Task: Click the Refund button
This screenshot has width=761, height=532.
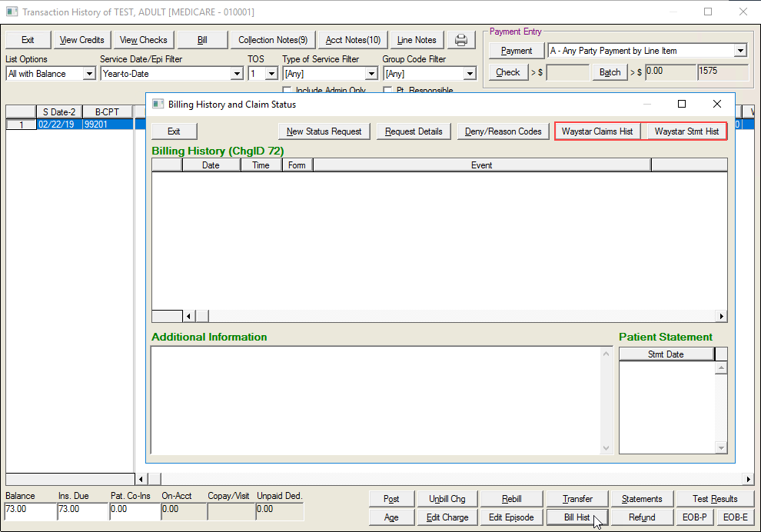Action: tap(642, 517)
